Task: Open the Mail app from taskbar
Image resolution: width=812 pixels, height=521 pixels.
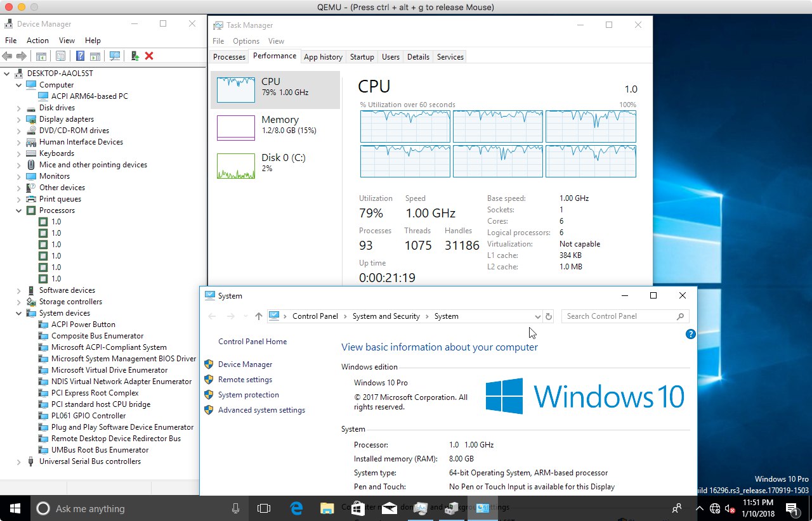Action: 388,508
